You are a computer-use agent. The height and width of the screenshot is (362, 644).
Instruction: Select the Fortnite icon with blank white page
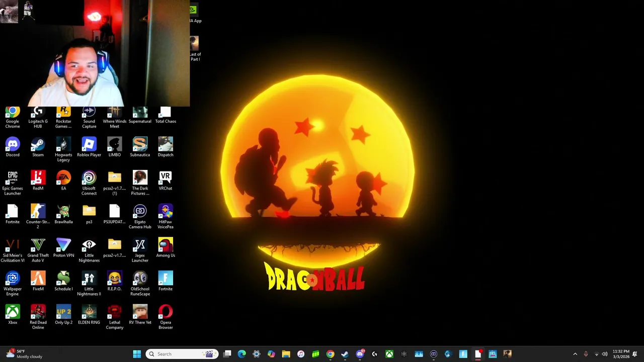pyautogui.click(x=13, y=214)
